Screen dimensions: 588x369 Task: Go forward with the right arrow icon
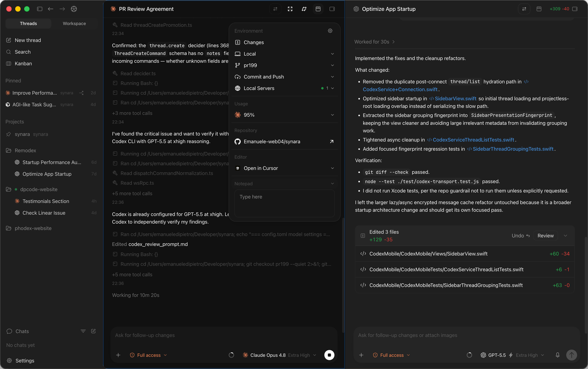pos(62,9)
